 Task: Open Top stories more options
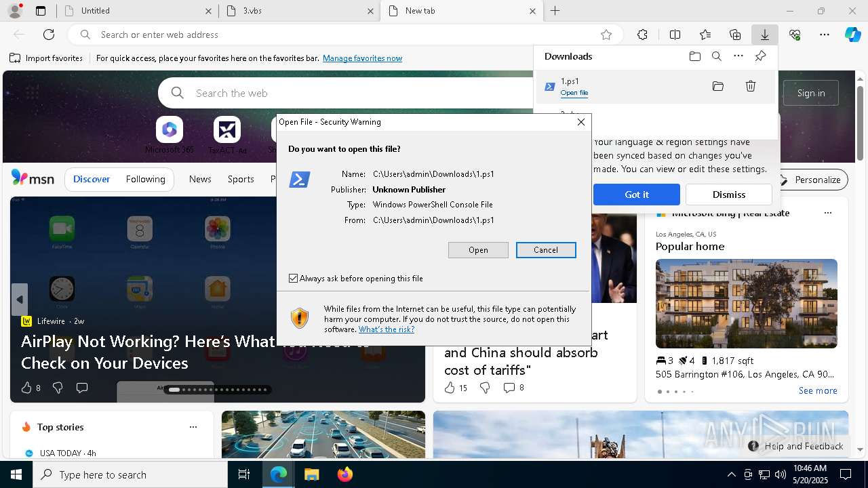point(193,427)
